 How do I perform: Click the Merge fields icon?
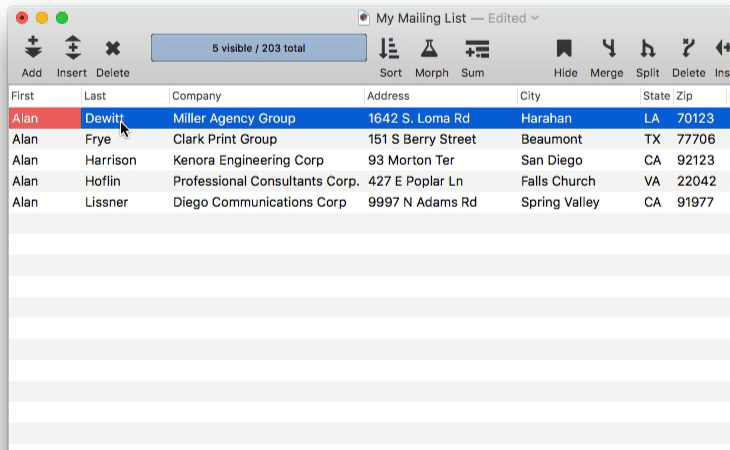(608, 48)
